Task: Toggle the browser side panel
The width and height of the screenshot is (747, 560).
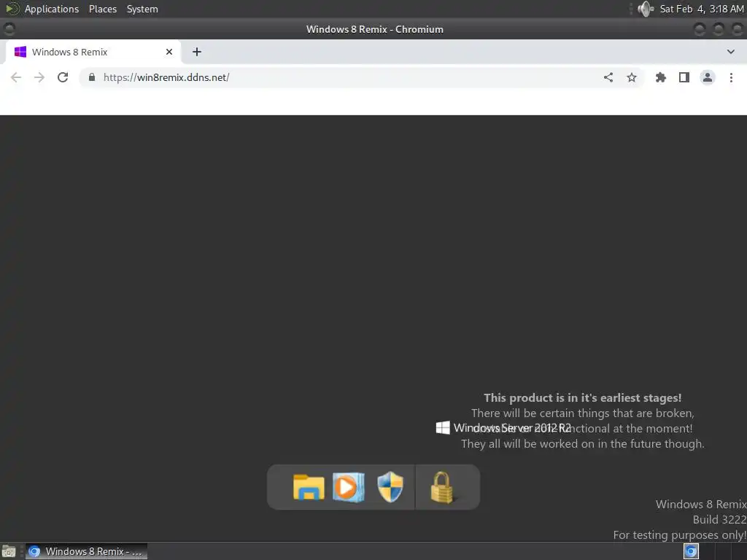Action: [x=684, y=77]
